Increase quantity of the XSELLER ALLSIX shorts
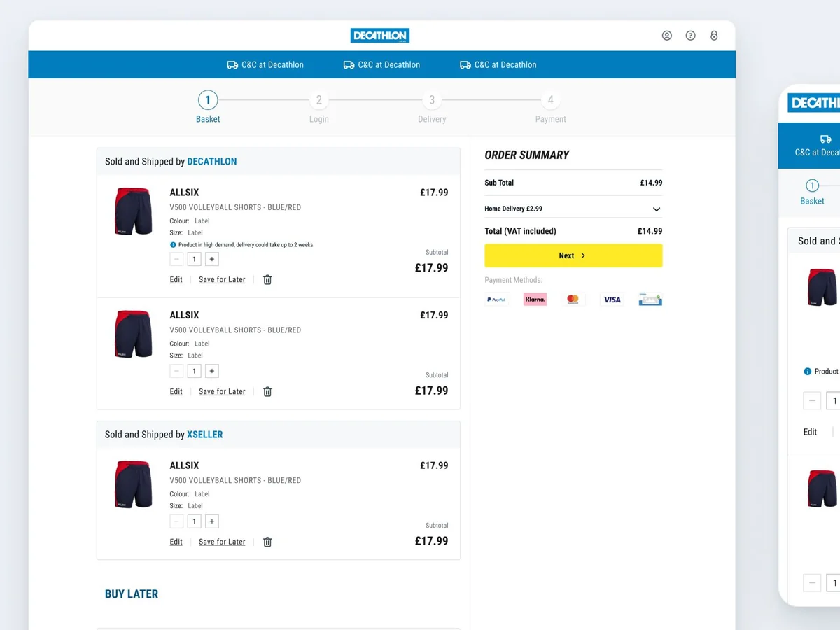This screenshot has width=840, height=630. (x=212, y=521)
